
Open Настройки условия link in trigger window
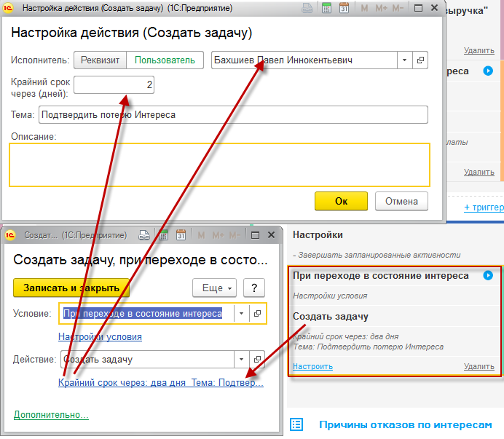tap(100, 337)
